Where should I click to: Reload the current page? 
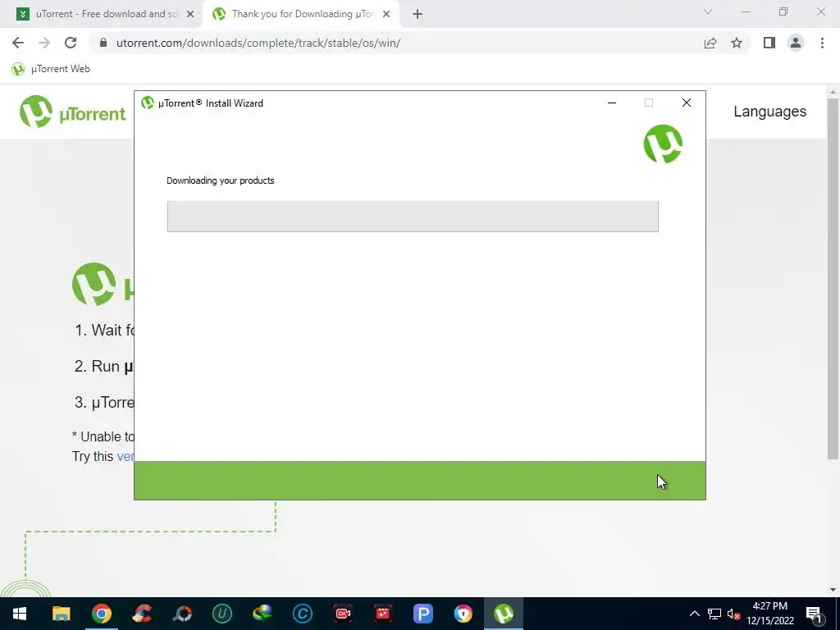click(x=71, y=43)
